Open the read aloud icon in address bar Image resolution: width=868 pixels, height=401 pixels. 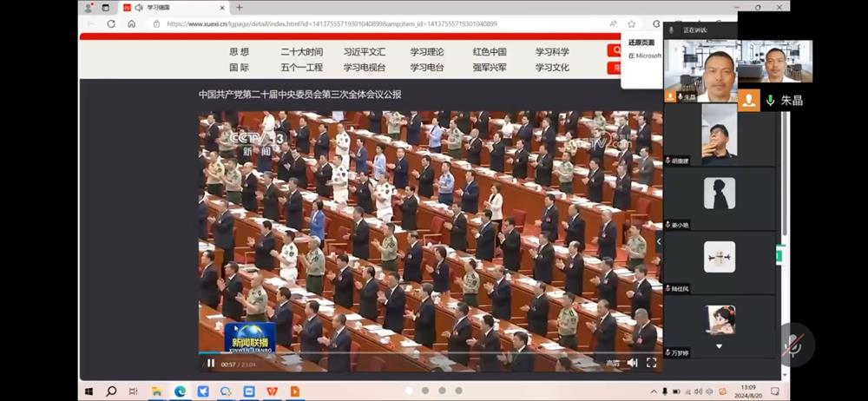pos(613,23)
